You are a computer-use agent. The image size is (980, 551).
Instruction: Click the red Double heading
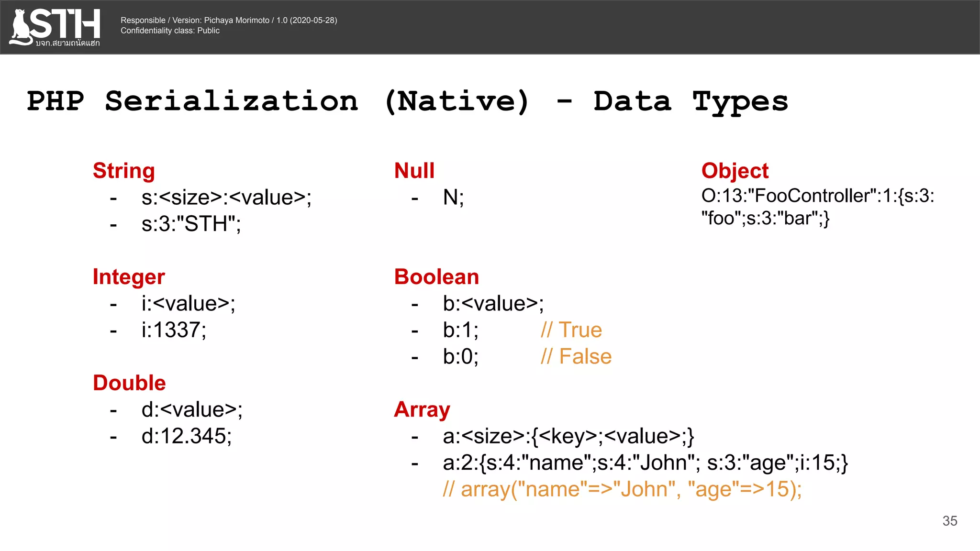pos(129,383)
